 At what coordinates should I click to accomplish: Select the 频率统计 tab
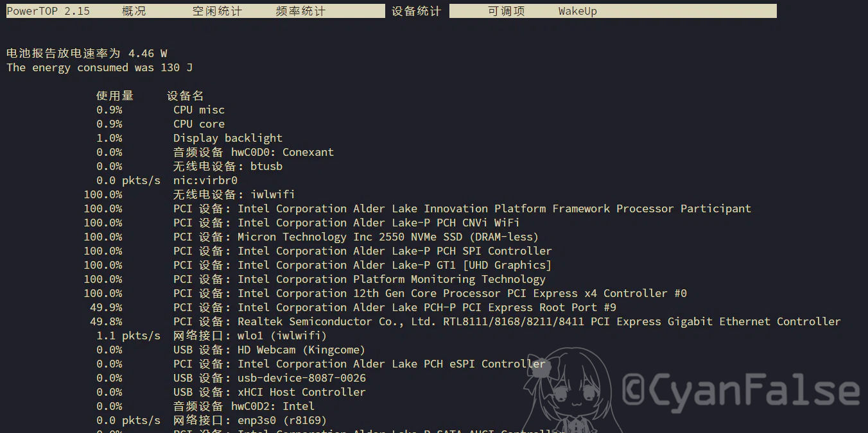[300, 11]
